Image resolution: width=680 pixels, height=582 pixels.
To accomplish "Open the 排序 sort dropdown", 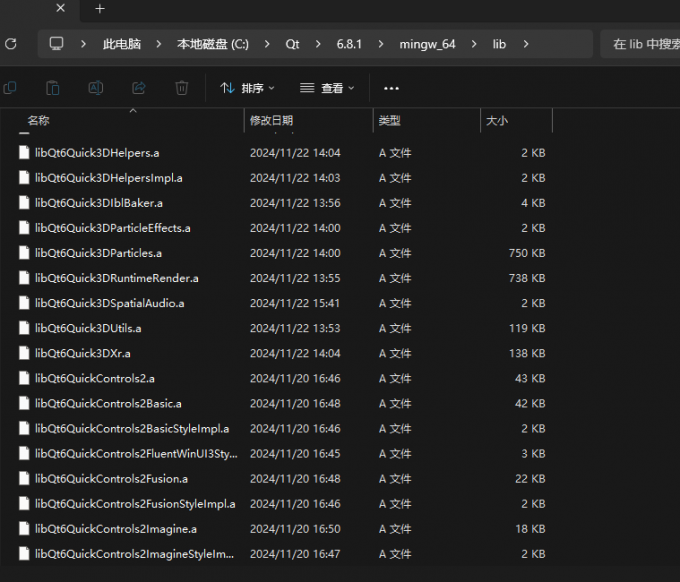I will [247, 88].
